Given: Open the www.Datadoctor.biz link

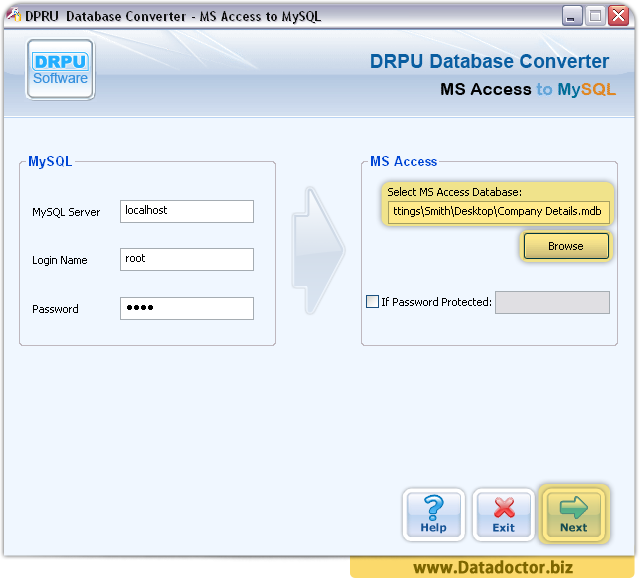Looking at the screenshot, I should click(x=493, y=567).
